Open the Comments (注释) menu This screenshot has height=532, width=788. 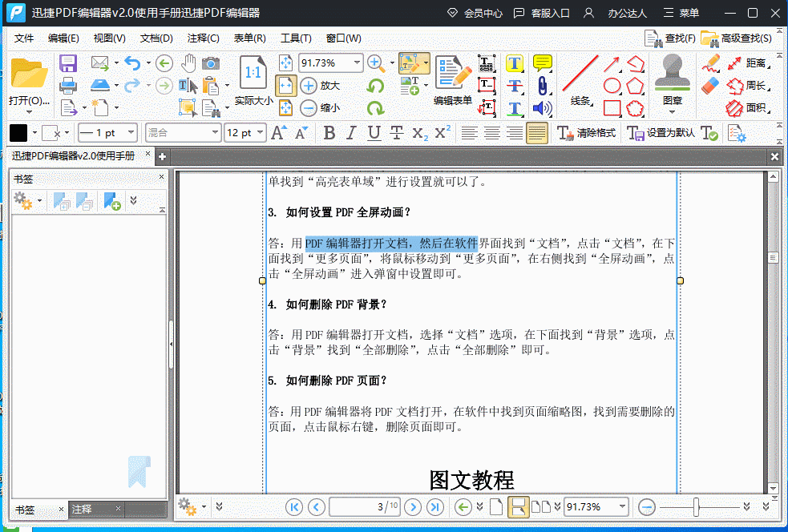pos(203,38)
